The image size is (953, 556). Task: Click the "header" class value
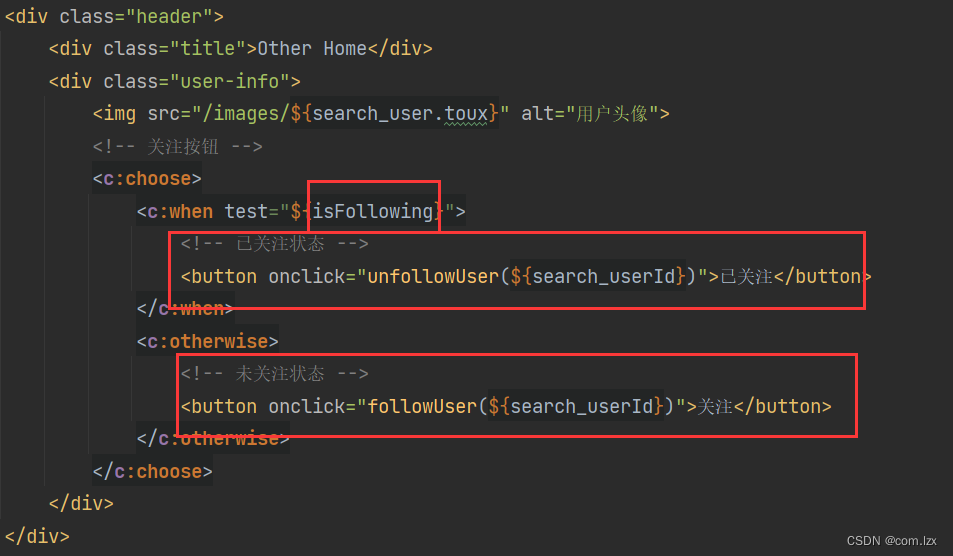pos(169,16)
